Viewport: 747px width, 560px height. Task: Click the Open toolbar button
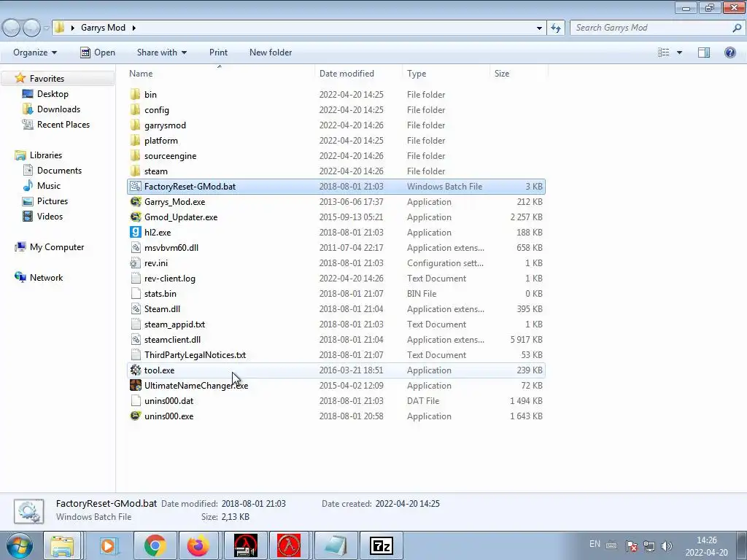tap(98, 52)
